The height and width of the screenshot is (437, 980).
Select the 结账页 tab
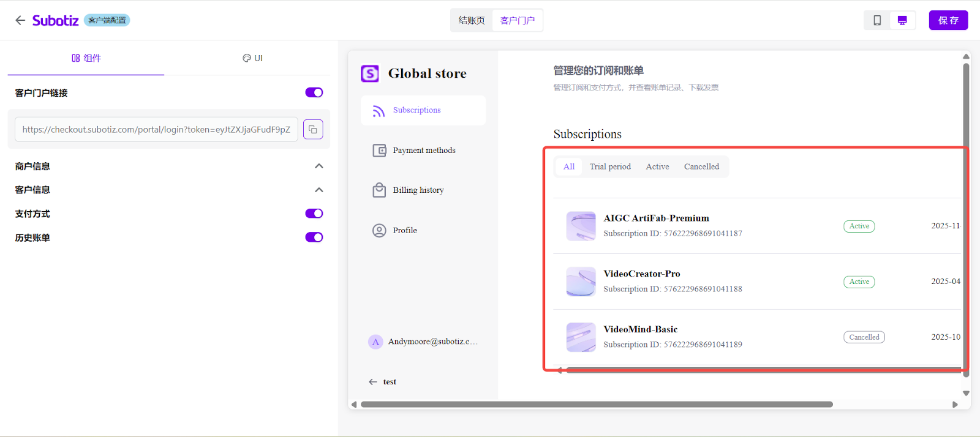pyautogui.click(x=472, y=20)
